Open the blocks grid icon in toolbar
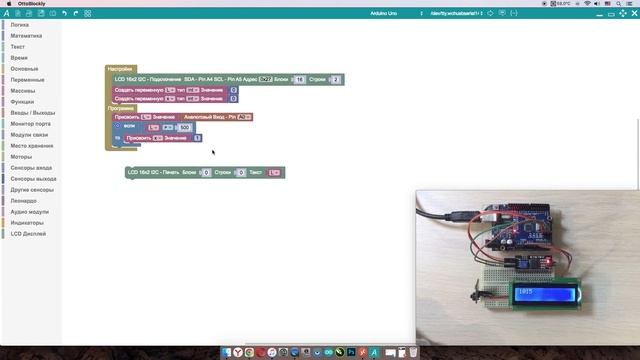Screen dimensions: 640x360 tap(87, 13)
